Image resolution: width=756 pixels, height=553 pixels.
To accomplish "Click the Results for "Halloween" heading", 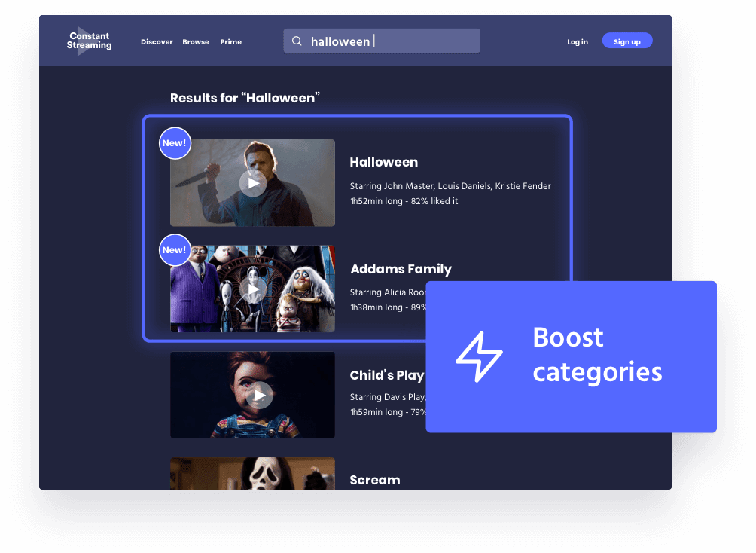I will (245, 98).
